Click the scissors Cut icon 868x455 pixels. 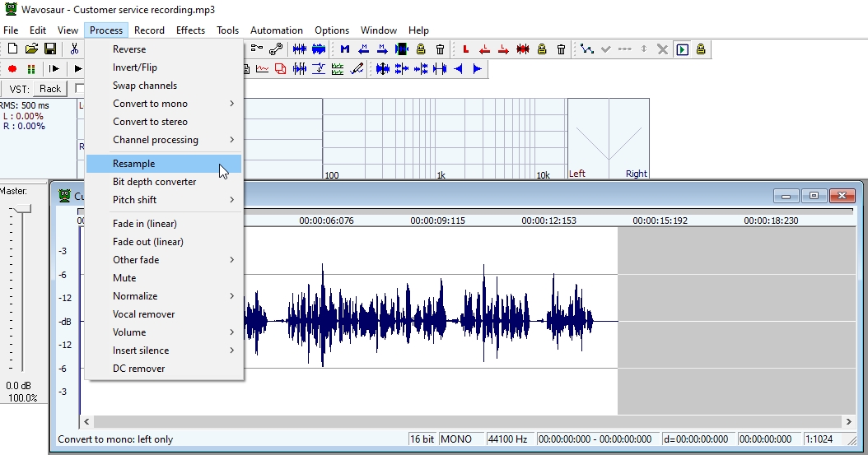click(x=74, y=49)
